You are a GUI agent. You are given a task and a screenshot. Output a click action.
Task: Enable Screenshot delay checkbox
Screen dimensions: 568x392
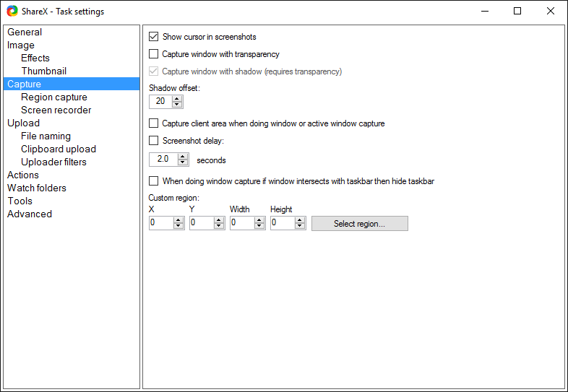click(x=153, y=141)
